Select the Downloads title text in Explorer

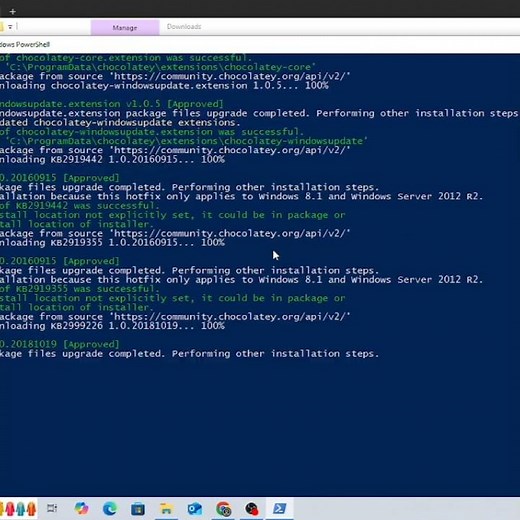pos(184,26)
